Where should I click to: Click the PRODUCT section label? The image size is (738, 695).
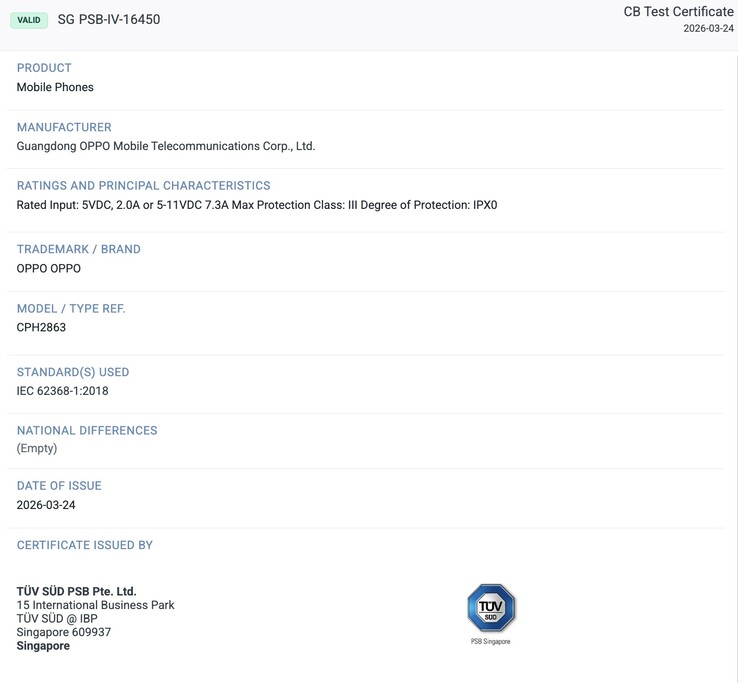coord(44,68)
